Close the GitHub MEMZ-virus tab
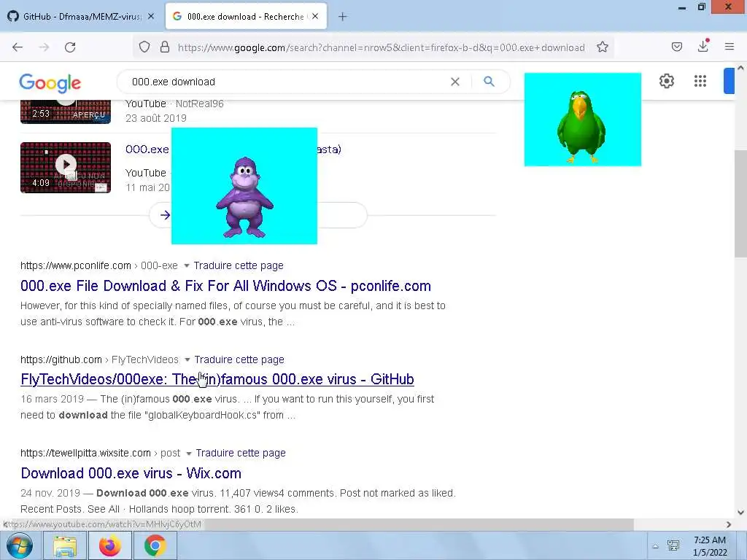The image size is (747, 560). pyautogui.click(x=150, y=16)
